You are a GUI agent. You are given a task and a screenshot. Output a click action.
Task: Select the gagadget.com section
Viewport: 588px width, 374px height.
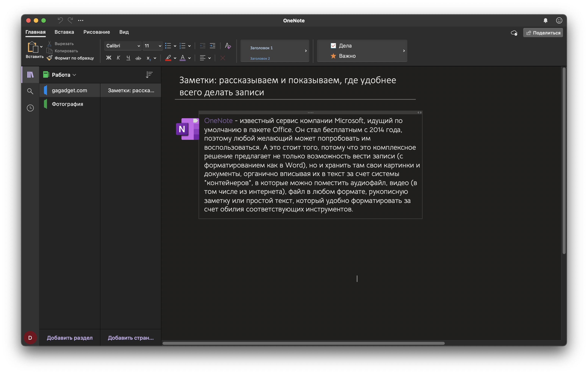point(70,90)
